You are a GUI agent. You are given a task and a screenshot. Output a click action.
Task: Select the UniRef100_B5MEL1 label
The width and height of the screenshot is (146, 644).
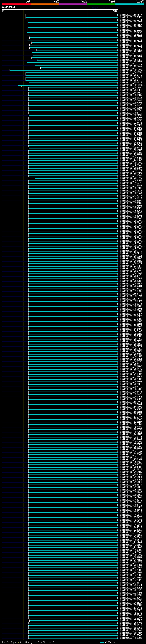[x=131, y=50]
